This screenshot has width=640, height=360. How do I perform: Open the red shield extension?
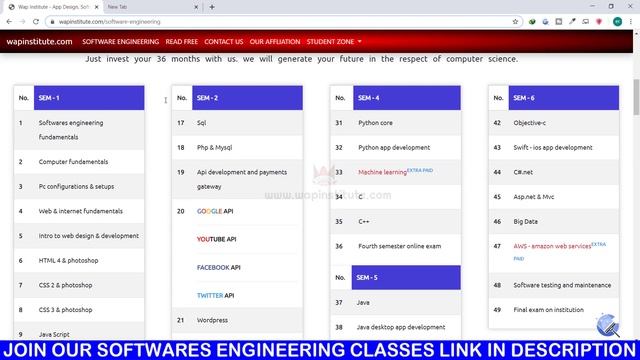pyautogui.click(x=599, y=22)
